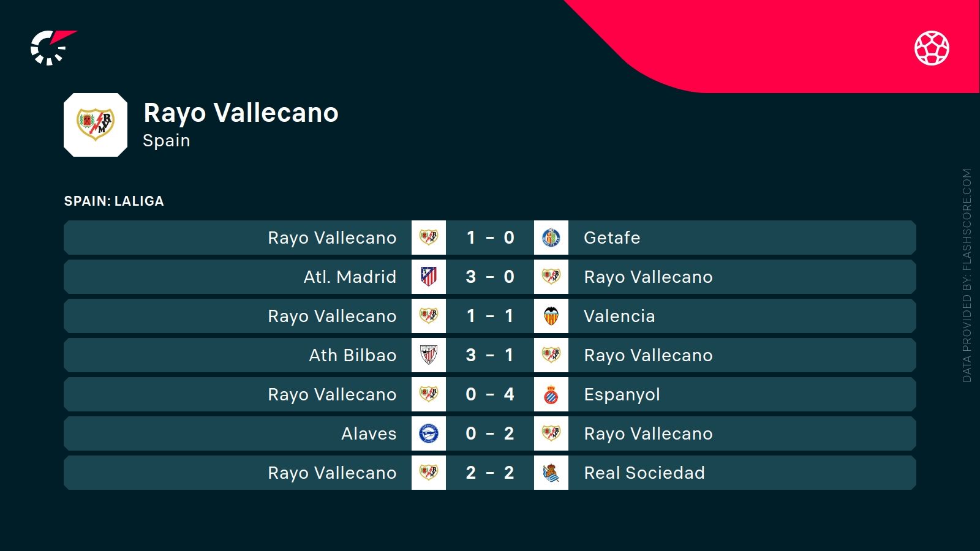Click the 0 - 4 score versus Espanyol

490,394
